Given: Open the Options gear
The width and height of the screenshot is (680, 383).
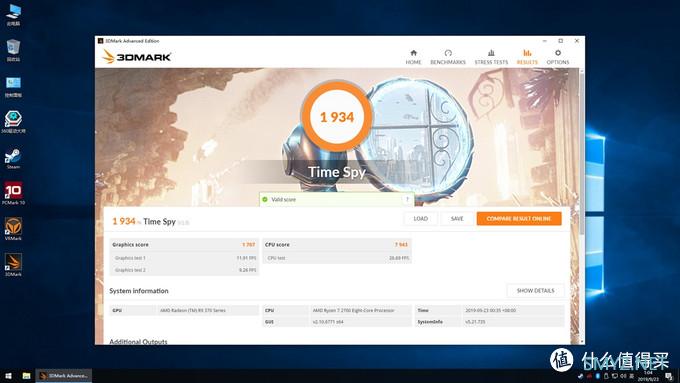Looking at the screenshot, I should click(558, 57).
